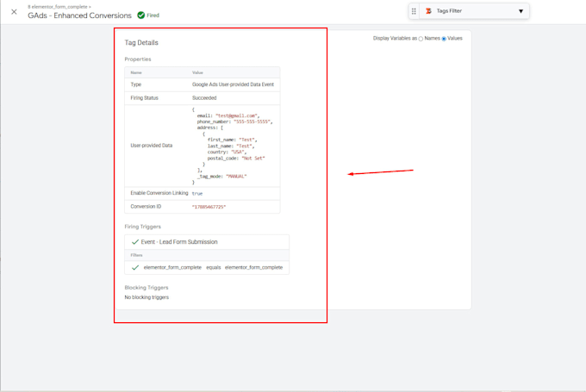Close the tag details panel with X
Screen dimensions: 586x392
tap(14, 12)
